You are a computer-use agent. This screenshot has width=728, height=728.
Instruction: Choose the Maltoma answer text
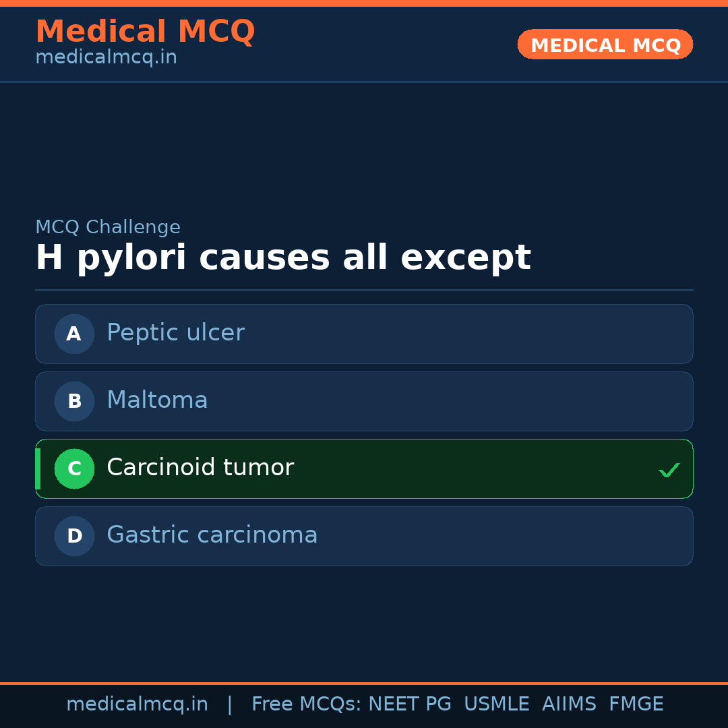click(157, 400)
